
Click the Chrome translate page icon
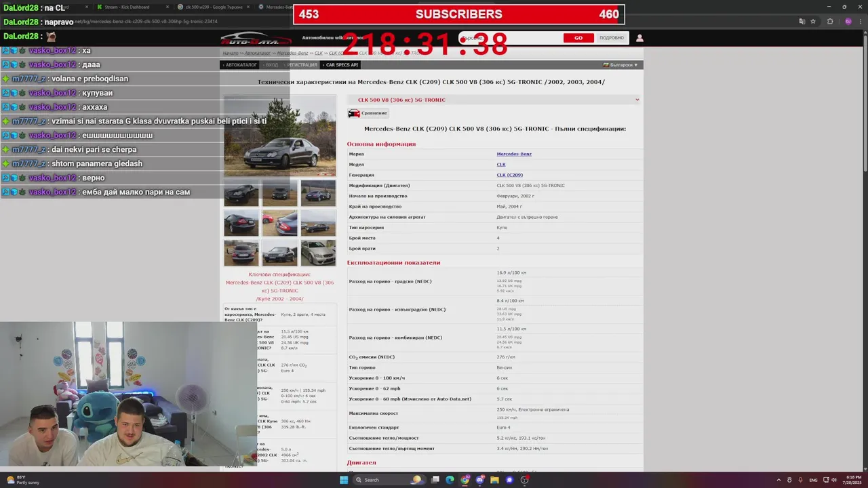[x=802, y=21]
